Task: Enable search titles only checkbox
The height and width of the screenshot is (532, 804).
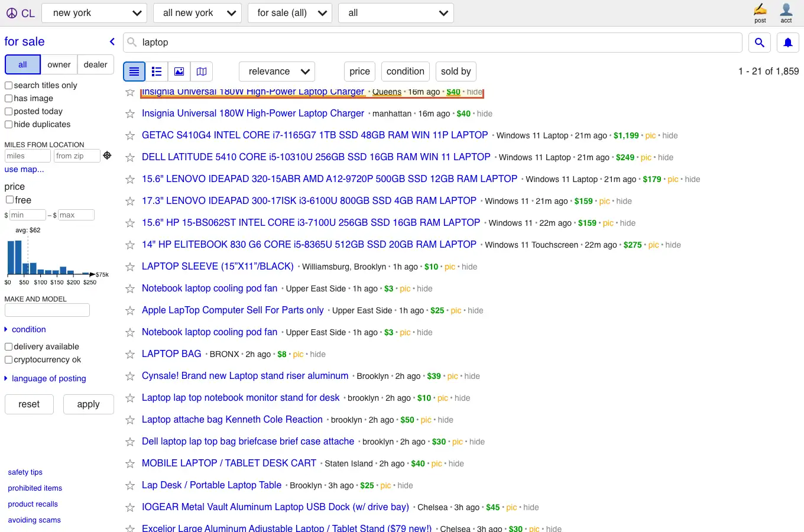Action: click(x=9, y=86)
